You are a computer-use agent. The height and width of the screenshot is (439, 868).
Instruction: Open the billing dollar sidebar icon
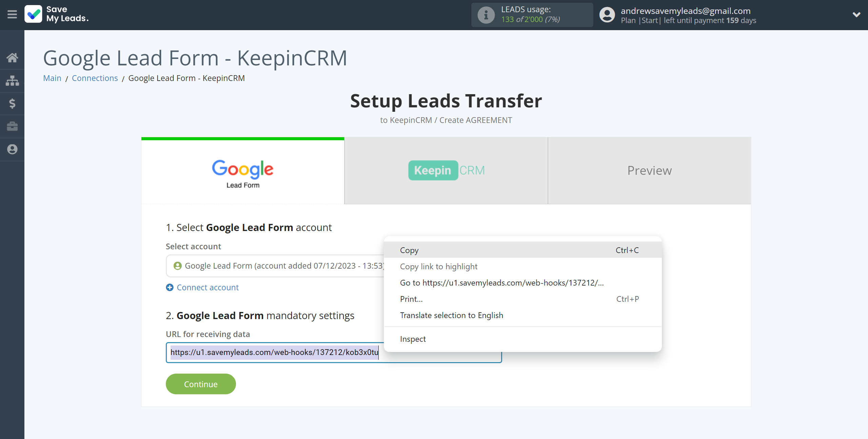pos(12,103)
